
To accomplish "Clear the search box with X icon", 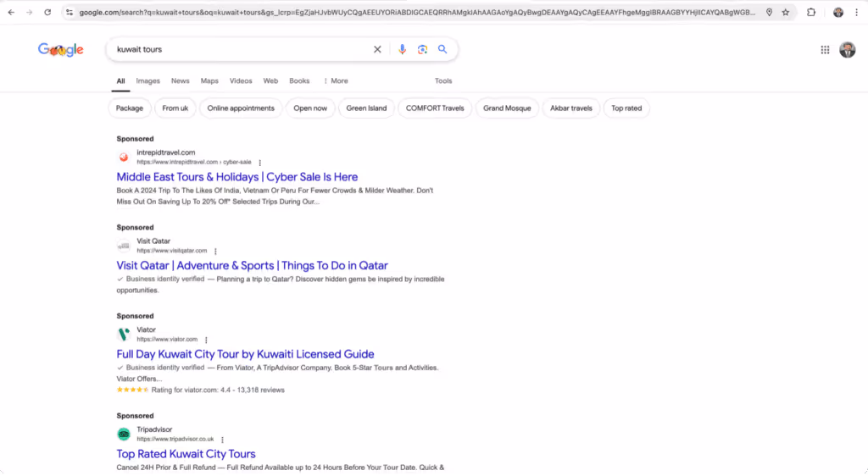I will tap(377, 49).
